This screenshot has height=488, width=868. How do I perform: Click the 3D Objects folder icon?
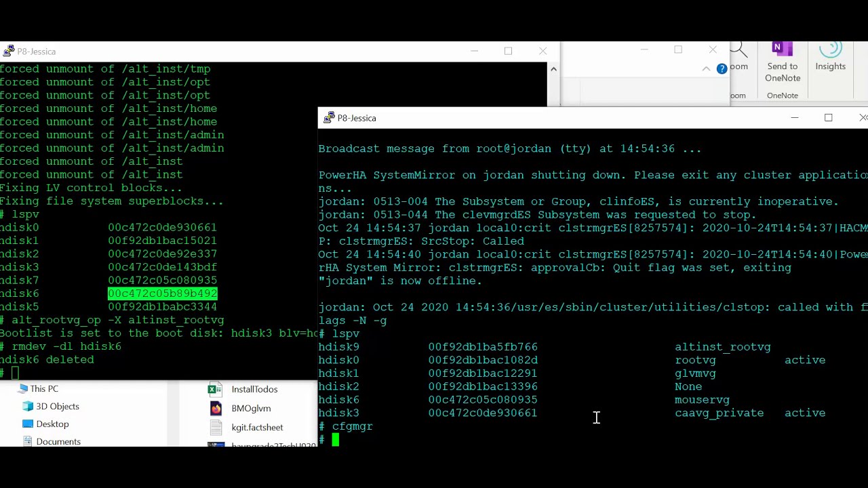(x=28, y=407)
